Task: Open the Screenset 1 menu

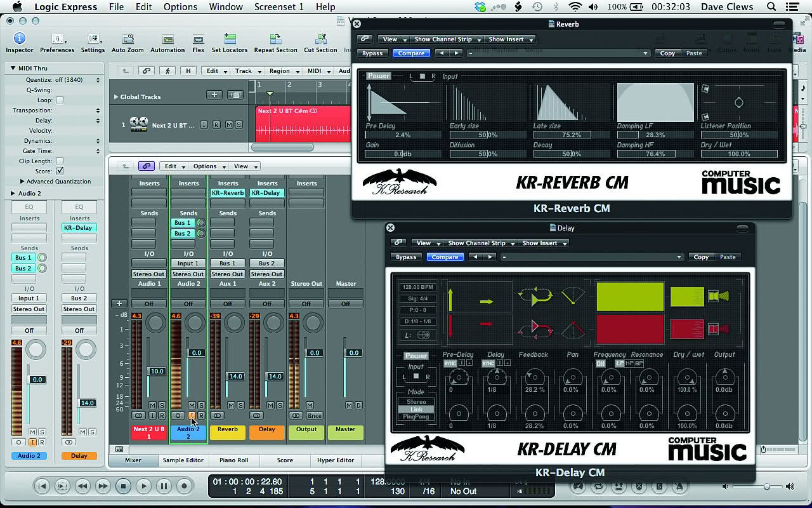Action: click(x=278, y=7)
